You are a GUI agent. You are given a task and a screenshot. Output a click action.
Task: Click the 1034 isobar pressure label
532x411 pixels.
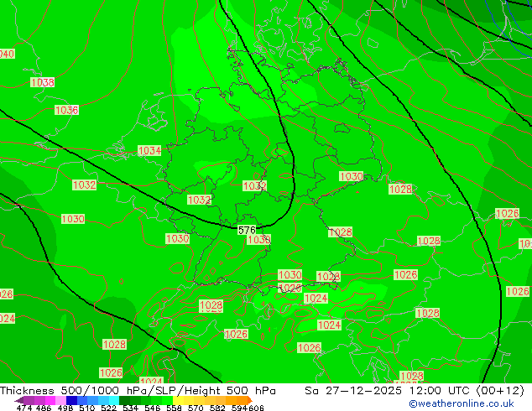click(x=149, y=151)
